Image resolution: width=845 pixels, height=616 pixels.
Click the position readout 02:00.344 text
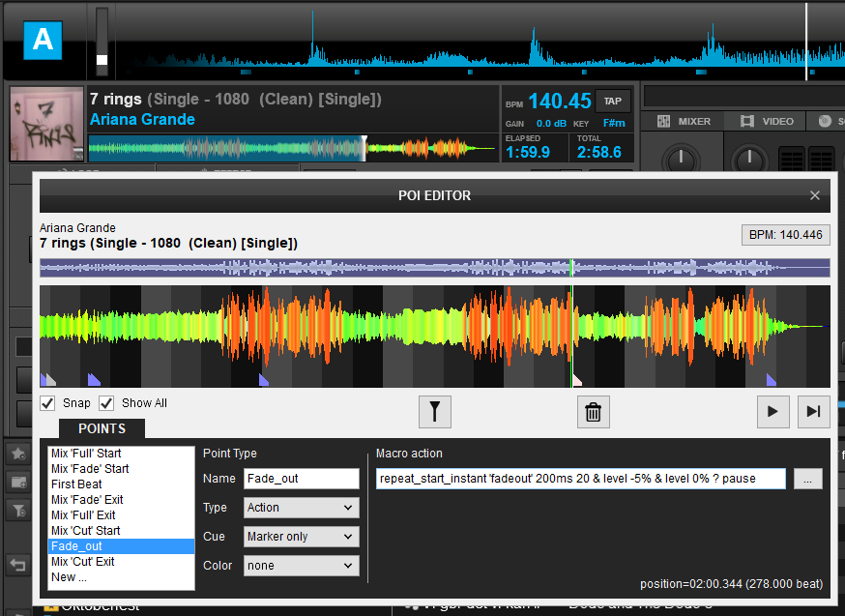(x=731, y=584)
